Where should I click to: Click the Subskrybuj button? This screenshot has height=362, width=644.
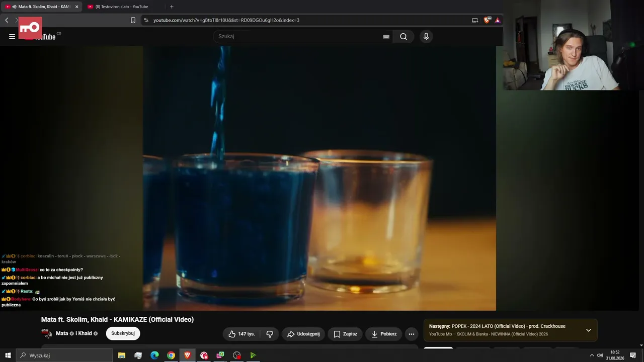[123, 333]
